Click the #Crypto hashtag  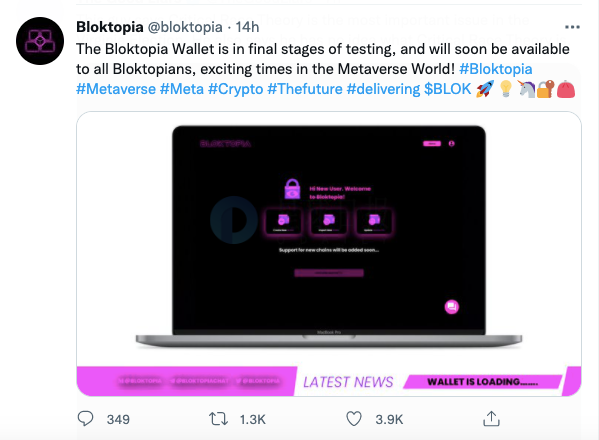[x=235, y=89]
